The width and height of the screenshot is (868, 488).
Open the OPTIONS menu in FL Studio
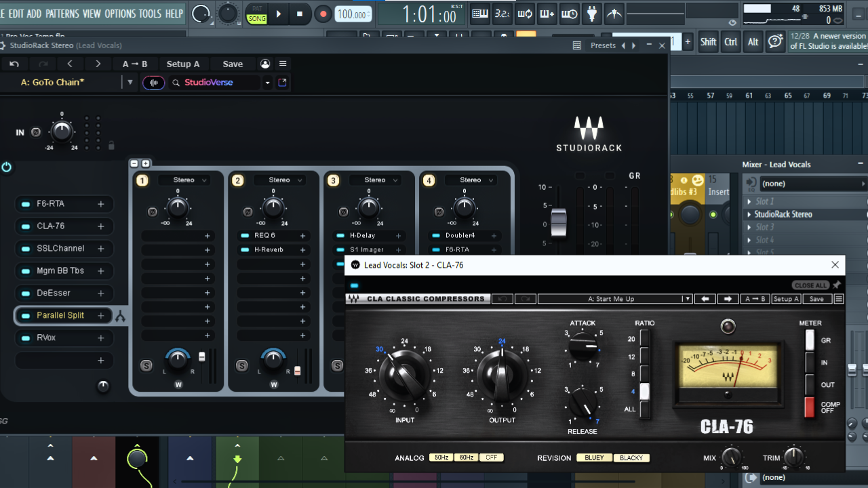pyautogui.click(x=120, y=14)
